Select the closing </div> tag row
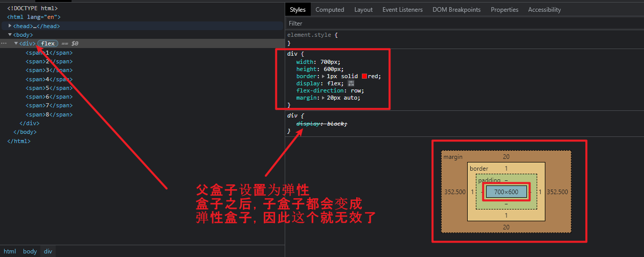The width and height of the screenshot is (644, 257). pos(29,123)
